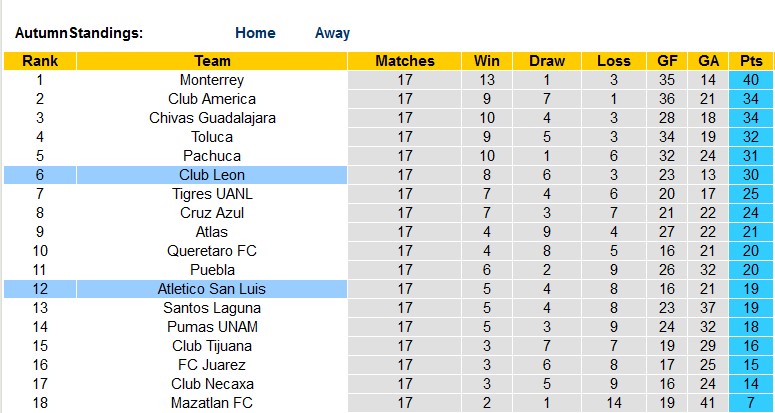Click the GF column header

tap(665, 61)
